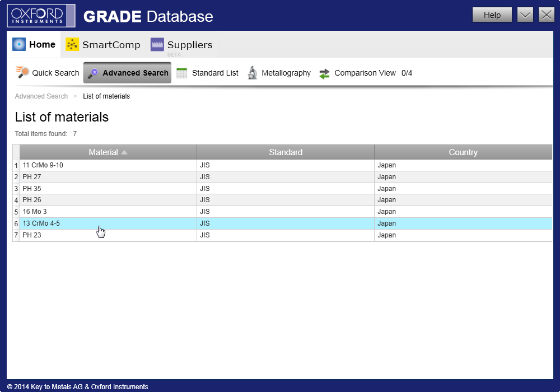
Task: Click row number 7 header
Action: click(16, 235)
